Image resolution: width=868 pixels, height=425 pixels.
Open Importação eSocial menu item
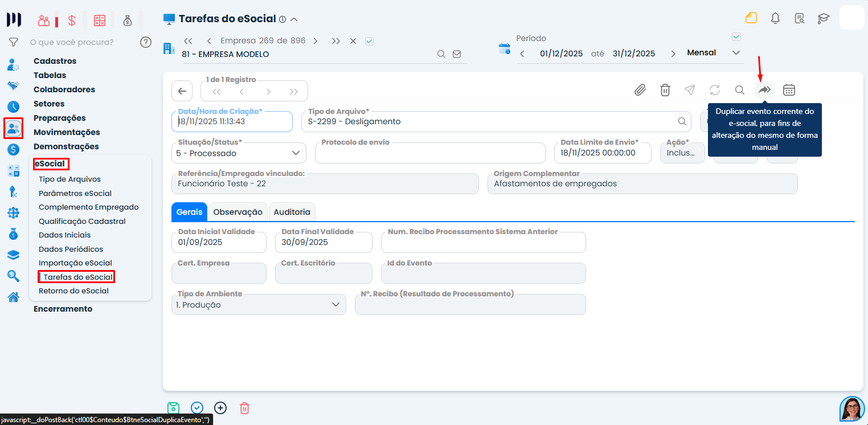click(75, 263)
